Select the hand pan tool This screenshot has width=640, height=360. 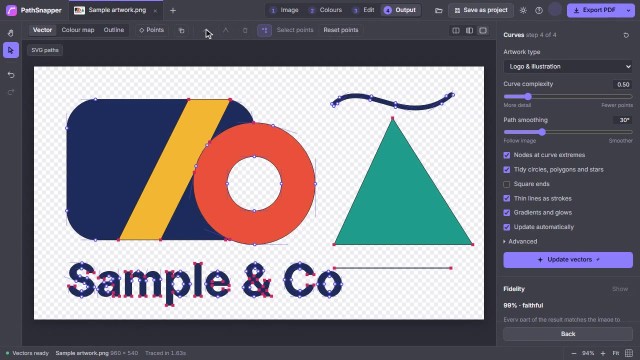[x=11, y=33]
